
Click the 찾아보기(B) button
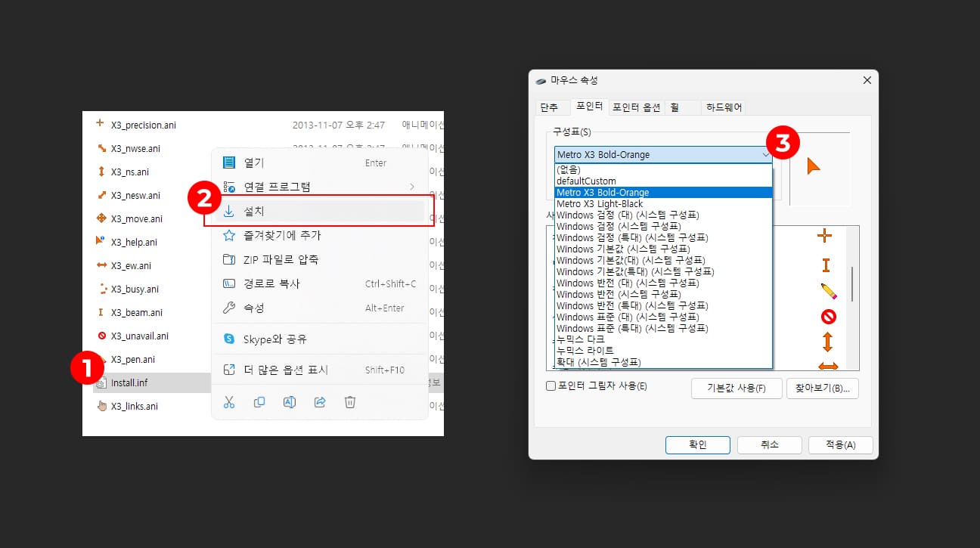pos(823,388)
